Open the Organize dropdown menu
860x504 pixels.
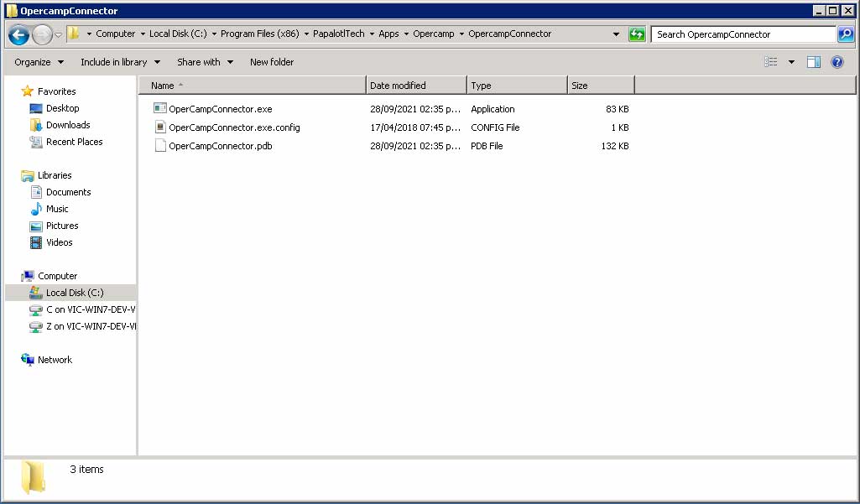point(38,61)
